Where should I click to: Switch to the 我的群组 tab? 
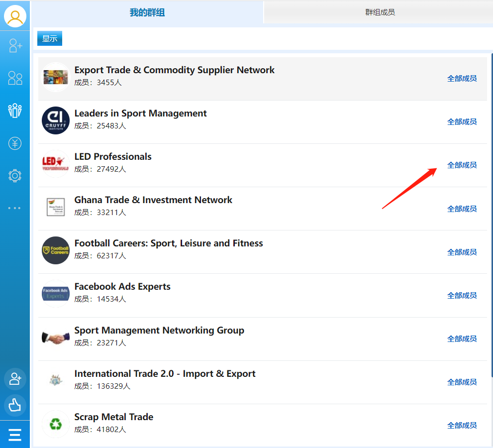pyautogui.click(x=147, y=12)
